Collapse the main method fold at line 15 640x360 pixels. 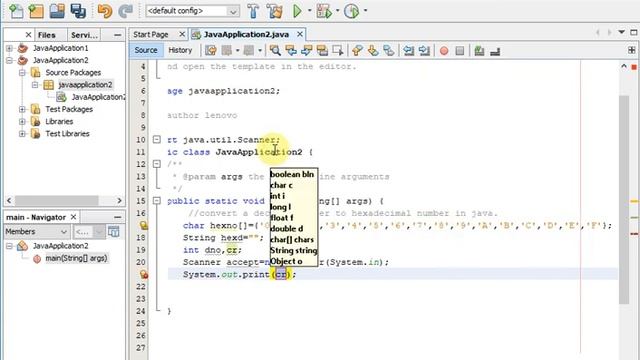click(x=157, y=201)
